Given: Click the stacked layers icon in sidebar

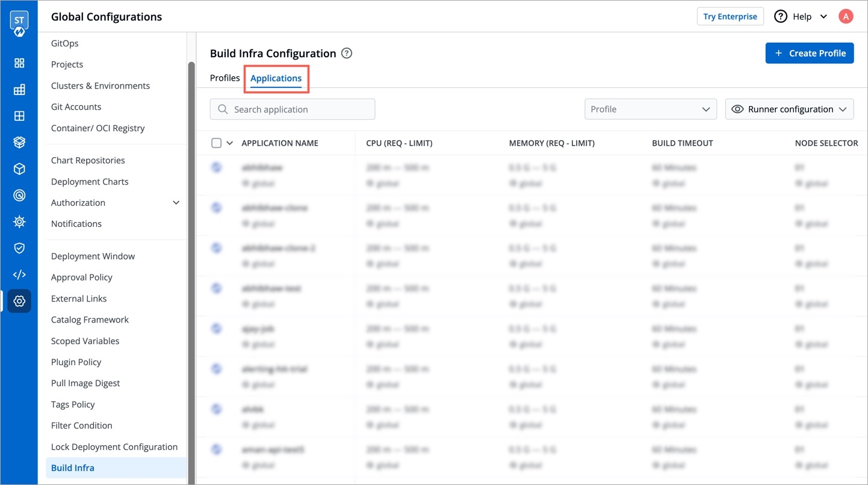Looking at the screenshot, I should coord(19,143).
